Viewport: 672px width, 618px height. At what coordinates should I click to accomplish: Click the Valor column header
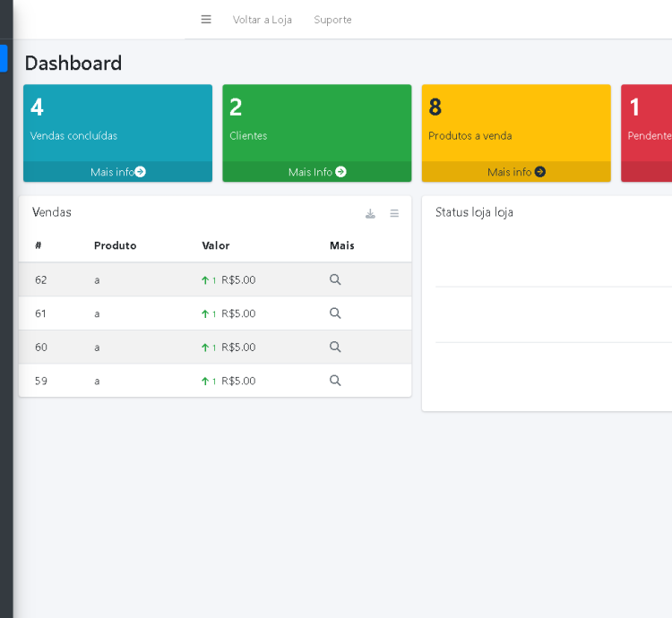pos(215,245)
